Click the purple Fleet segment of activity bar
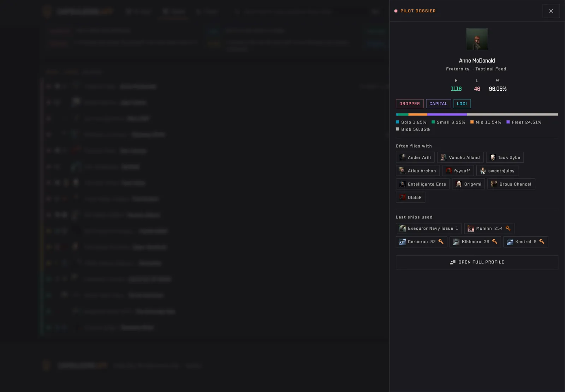This screenshot has height=392, width=565. [447, 114]
